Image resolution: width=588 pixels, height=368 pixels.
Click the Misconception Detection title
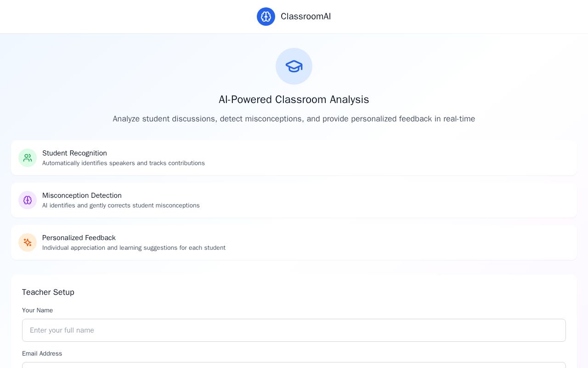tap(82, 195)
